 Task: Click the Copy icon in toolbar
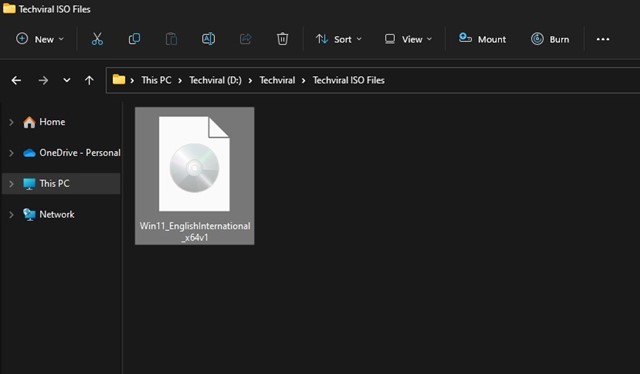(134, 39)
